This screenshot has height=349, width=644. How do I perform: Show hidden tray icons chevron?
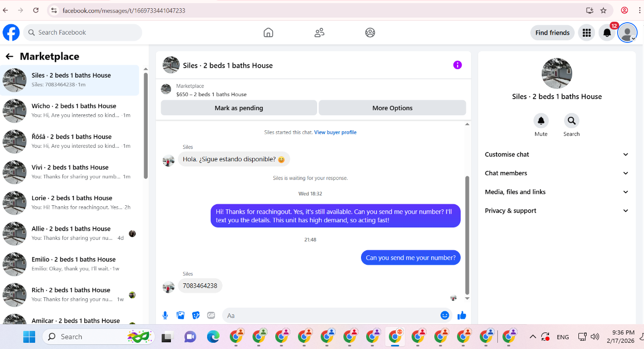point(532,337)
